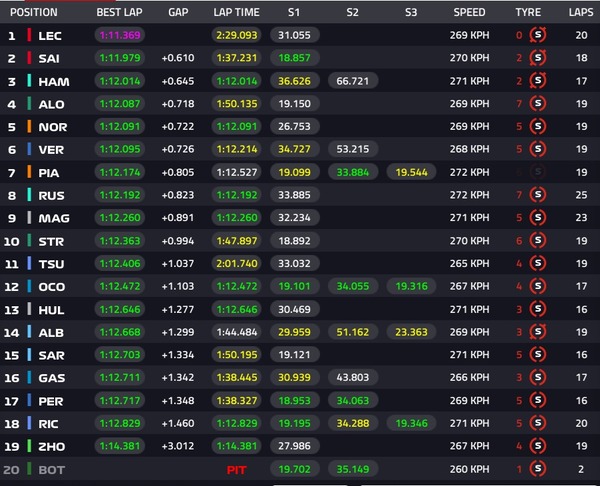Click the orange team color bar beside PIA
This screenshot has height=486, width=600.
coord(29,172)
